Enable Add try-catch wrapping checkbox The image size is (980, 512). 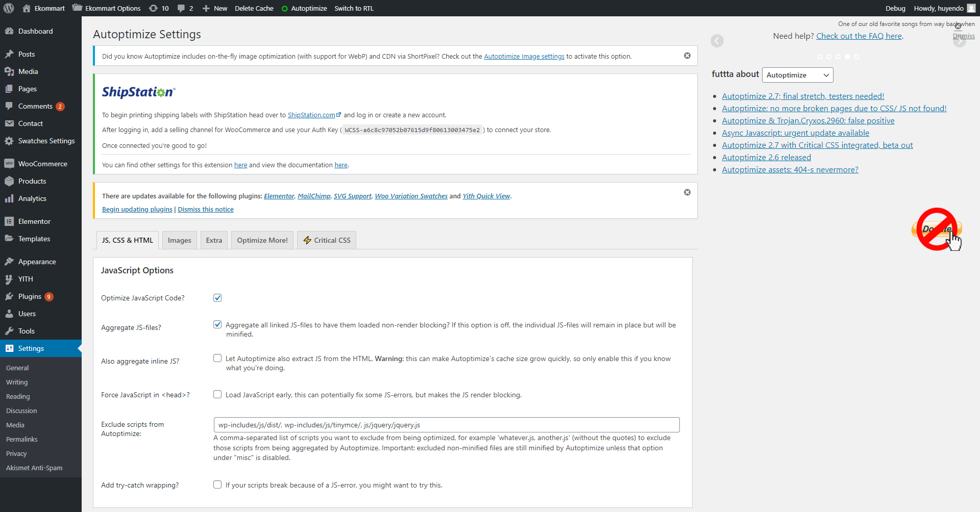click(x=217, y=485)
